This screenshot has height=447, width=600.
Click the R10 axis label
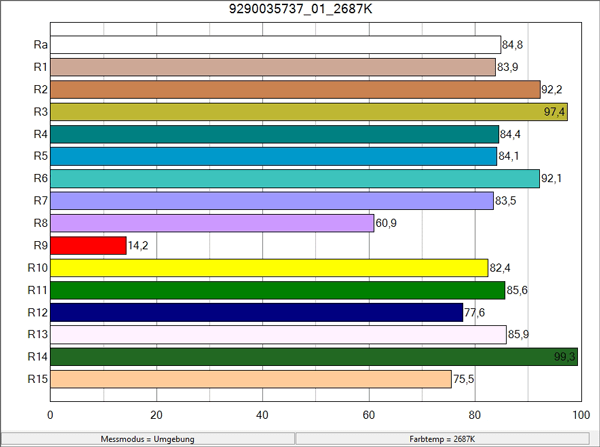[x=38, y=268]
